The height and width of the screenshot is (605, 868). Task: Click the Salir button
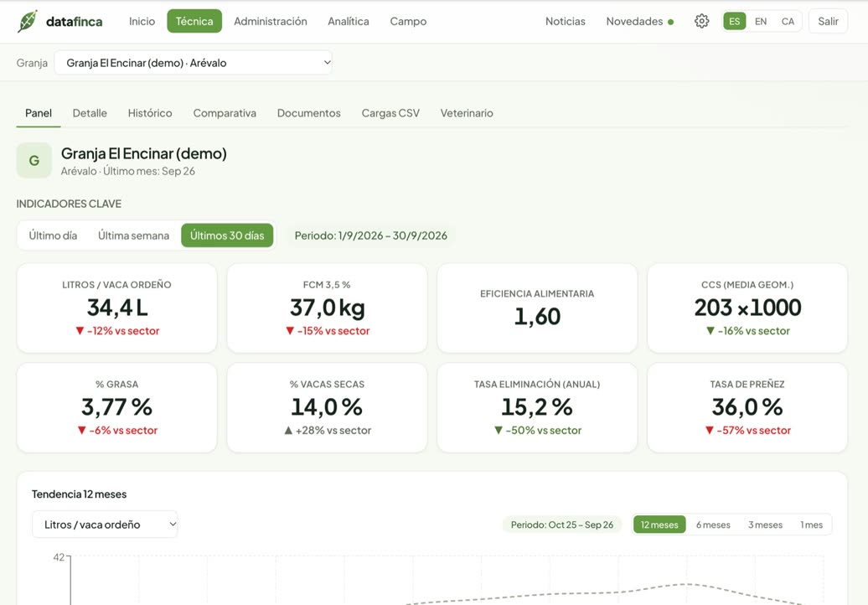[x=828, y=21]
